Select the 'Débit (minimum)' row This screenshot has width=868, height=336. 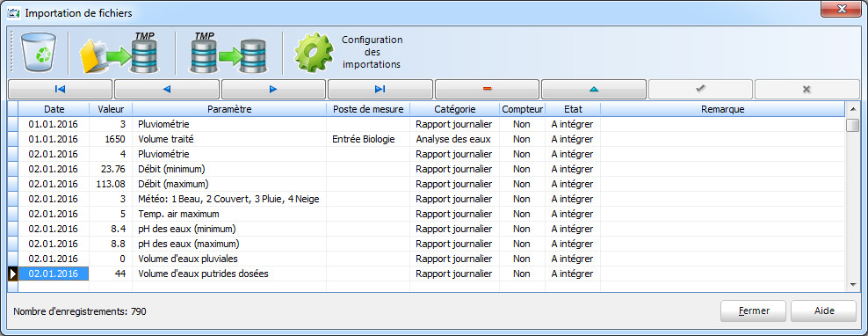pyautogui.click(x=431, y=169)
